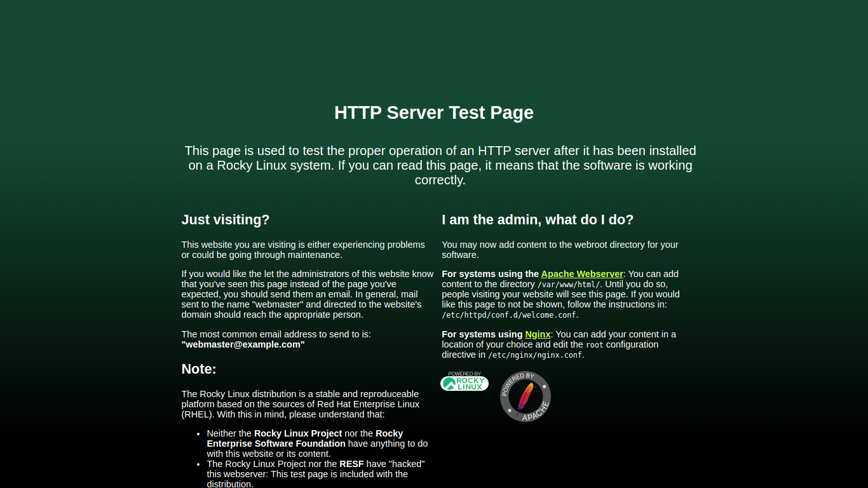Click "The most common email address" line
Screen dimensions: 868x488
[x=276, y=334]
